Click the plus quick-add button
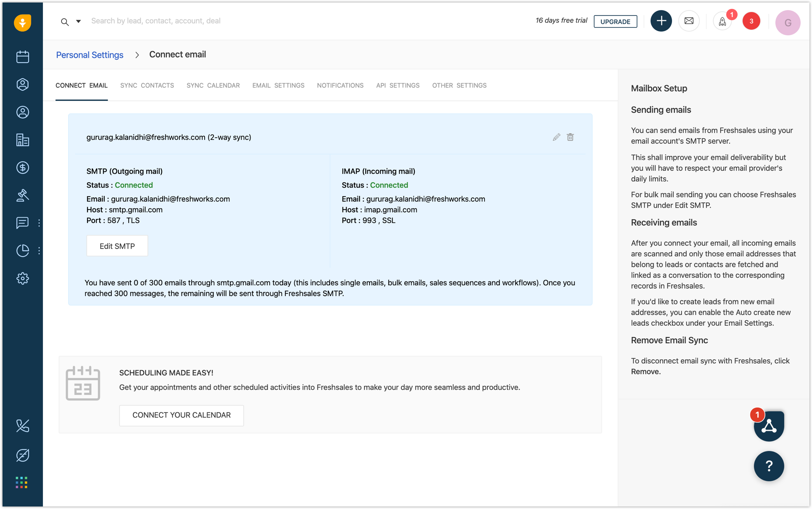The height and width of the screenshot is (509, 812). click(x=661, y=21)
